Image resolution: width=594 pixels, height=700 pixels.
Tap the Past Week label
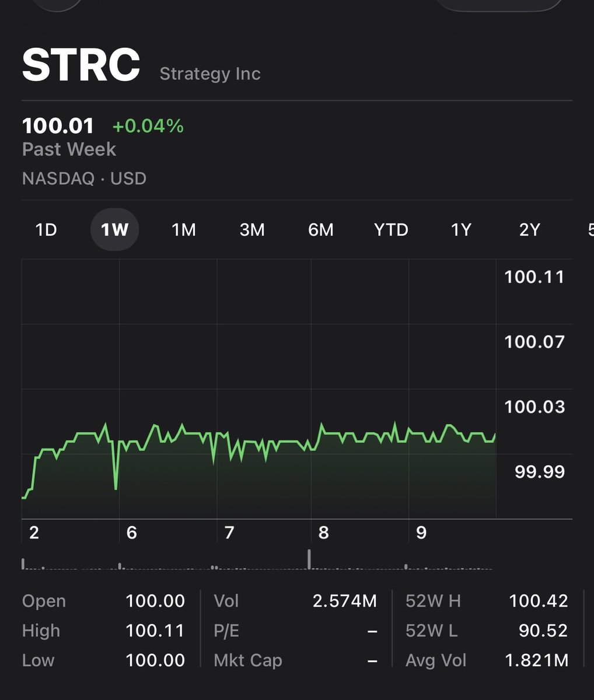pos(69,150)
